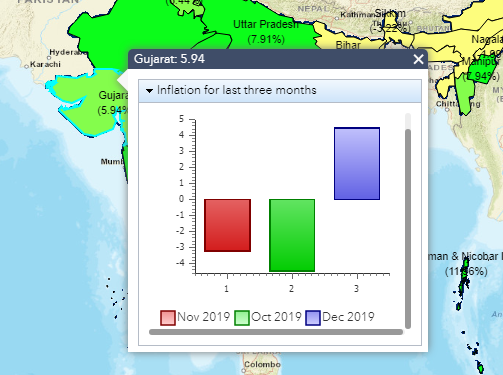Click the Oct 2019 legend swatch
Viewport: 503px width, 375px height.
pyautogui.click(x=242, y=318)
